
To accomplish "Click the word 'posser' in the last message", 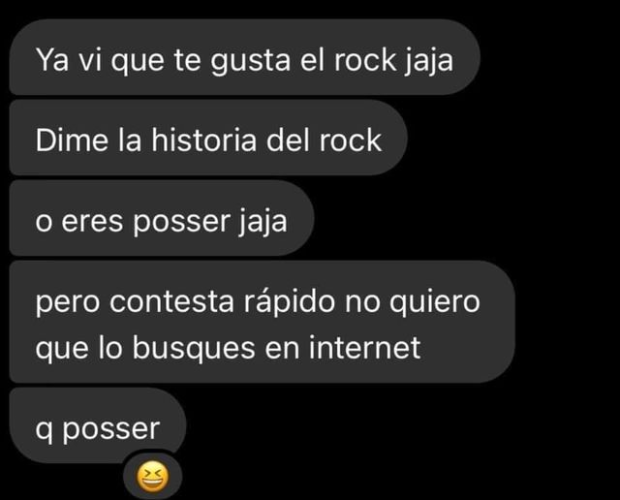I will click(111, 431).
